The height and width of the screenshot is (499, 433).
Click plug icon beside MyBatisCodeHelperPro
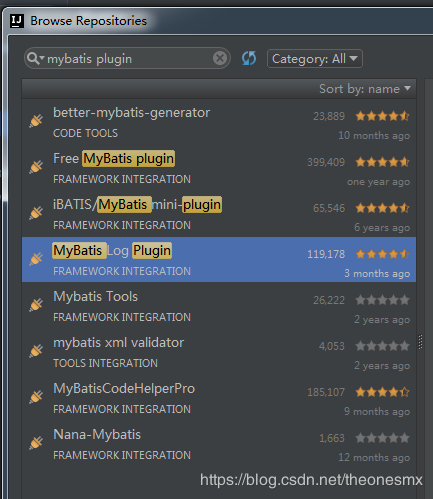click(36, 397)
